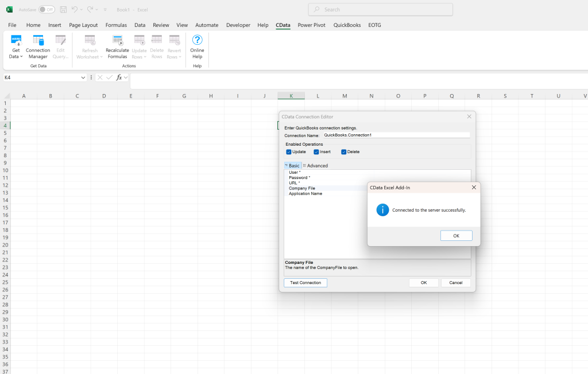This screenshot has width=588, height=374.
Task: Click the Connection Name input field
Action: click(x=396, y=135)
